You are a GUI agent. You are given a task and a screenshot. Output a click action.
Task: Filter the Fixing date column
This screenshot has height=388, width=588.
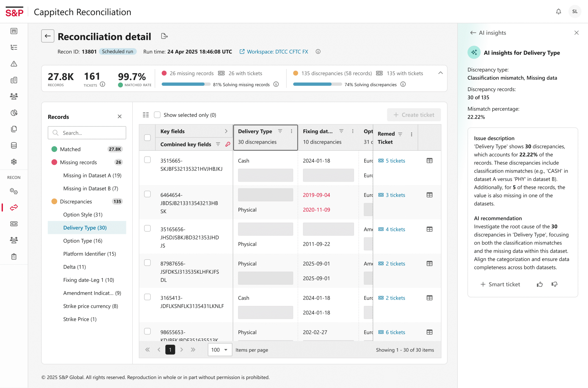[341, 131]
